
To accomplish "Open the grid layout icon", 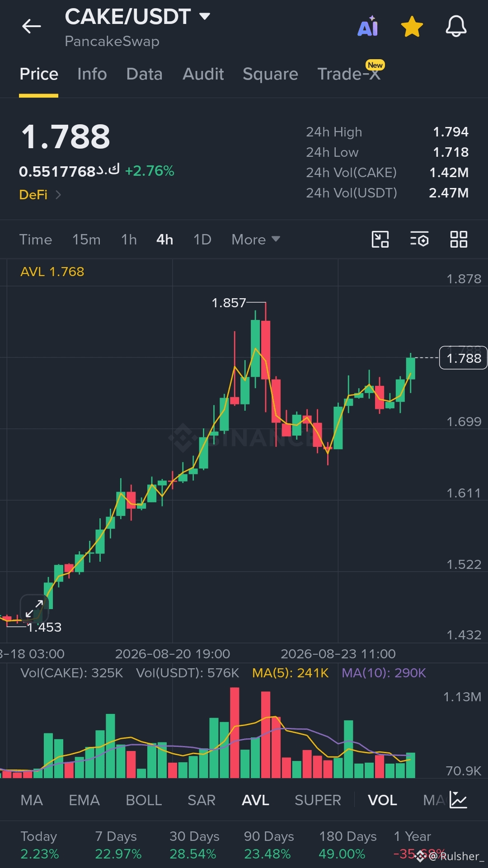I will pyautogui.click(x=459, y=239).
